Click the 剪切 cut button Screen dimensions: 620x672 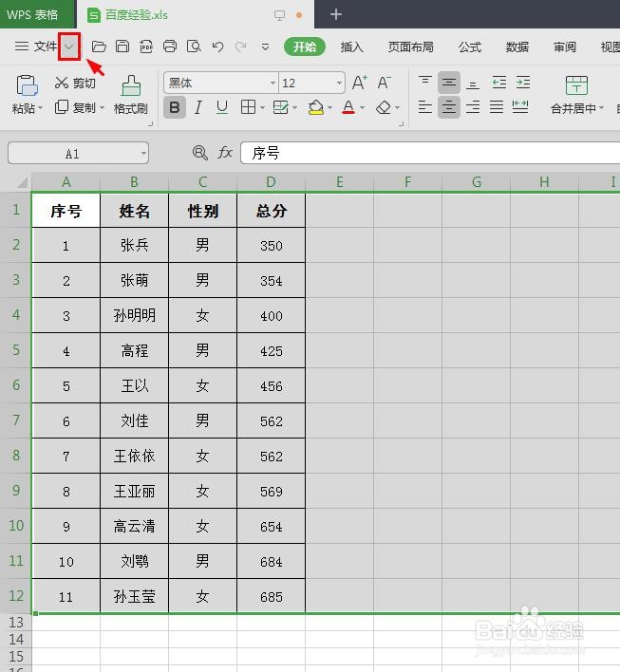[75, 83]
